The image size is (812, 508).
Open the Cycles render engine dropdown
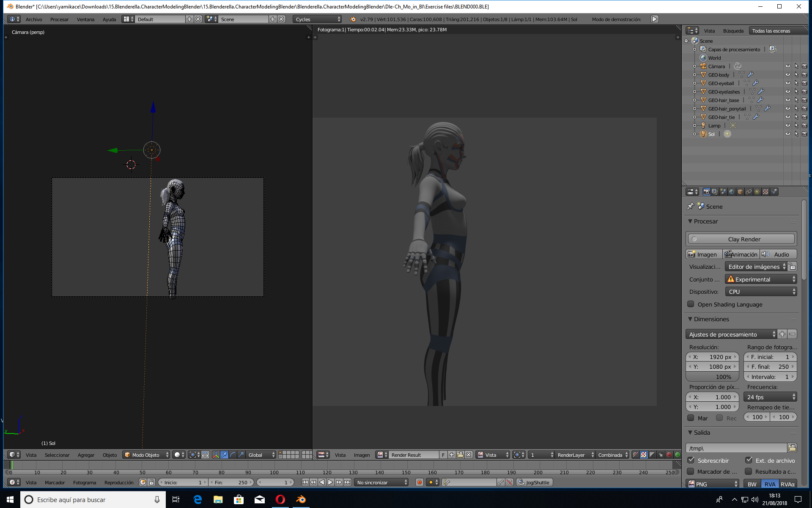pyautogui.click(x=317, y=19)
